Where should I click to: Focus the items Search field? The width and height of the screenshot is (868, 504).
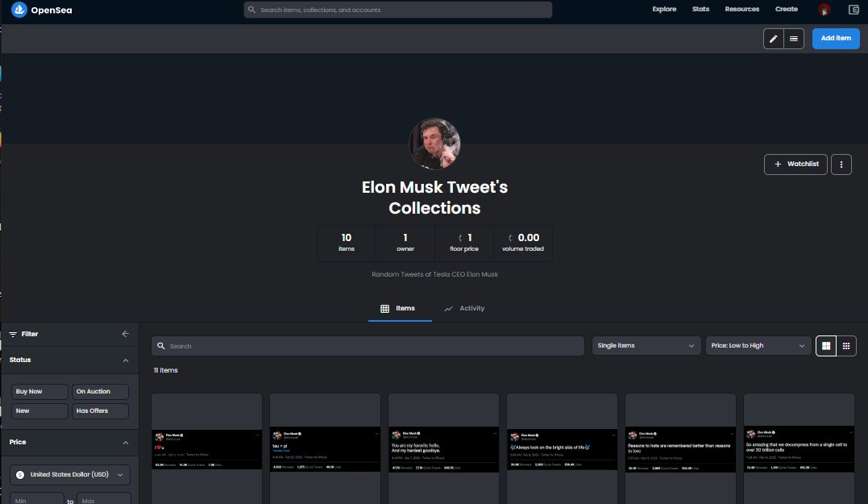[x=368, y=346]
